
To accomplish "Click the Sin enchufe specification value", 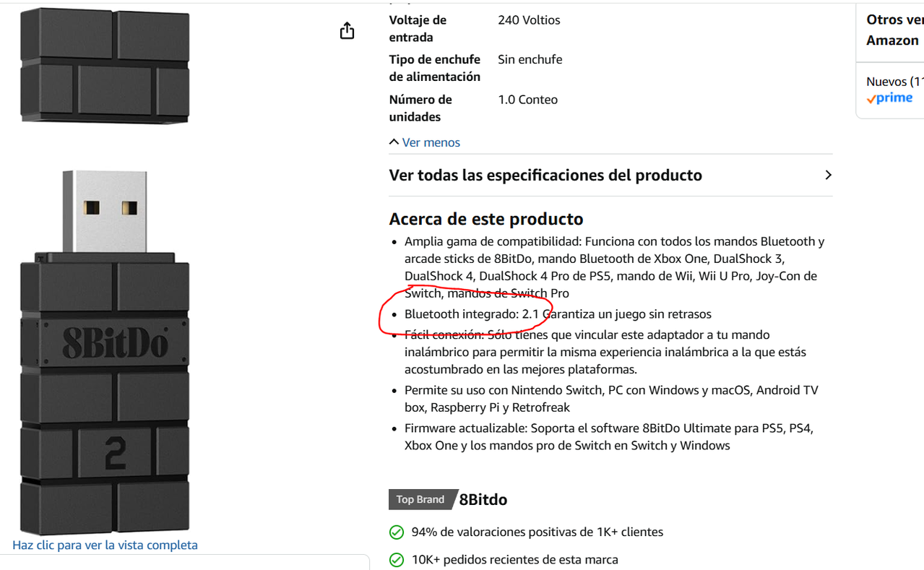I will 530,59.
